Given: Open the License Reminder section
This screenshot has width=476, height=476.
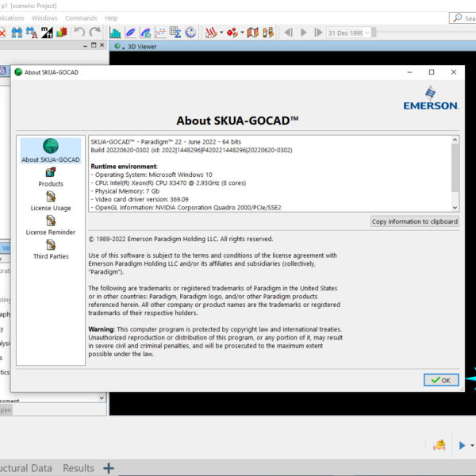Looking at the screenshot, I should (x=51, y=225).
